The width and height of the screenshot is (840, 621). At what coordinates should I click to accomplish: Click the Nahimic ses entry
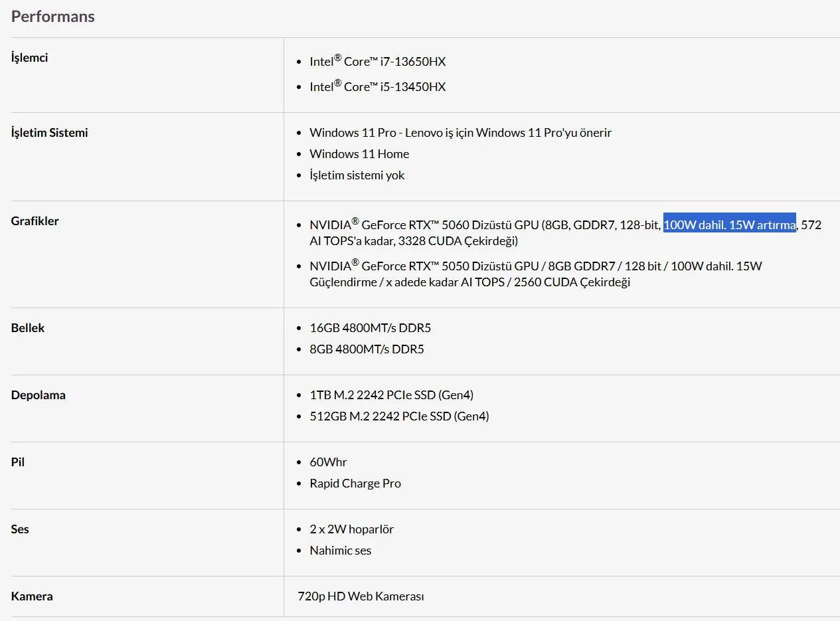pos(340,551)
